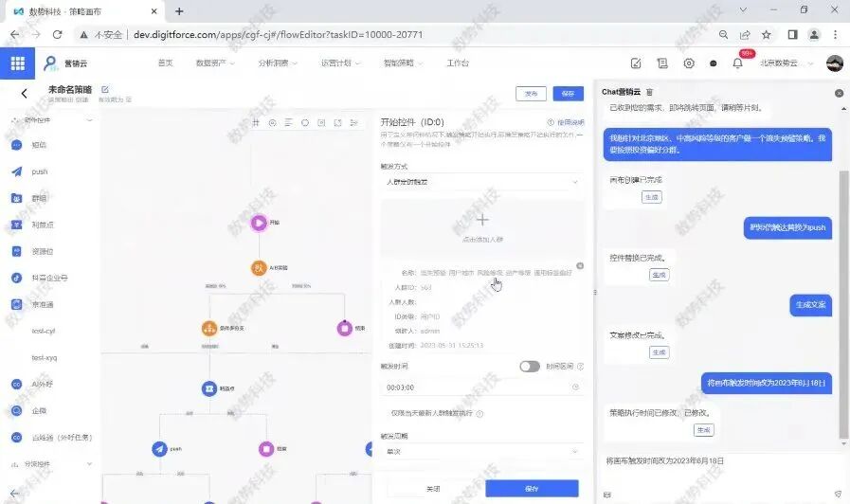Click the top 保存 save button

pos(569,94)
